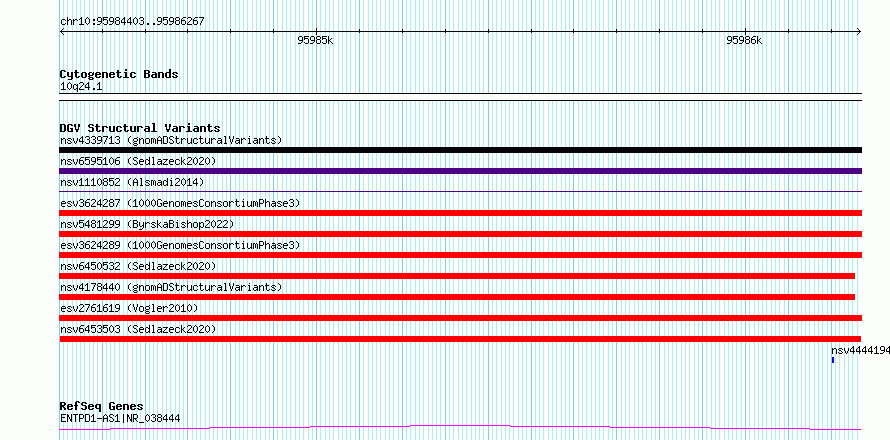Select the esv3624287 (1000GenomesConsortiumPhase3) label
Image resolution: width=890 pixels, height=440 pixels.
(x=180, y=203)
